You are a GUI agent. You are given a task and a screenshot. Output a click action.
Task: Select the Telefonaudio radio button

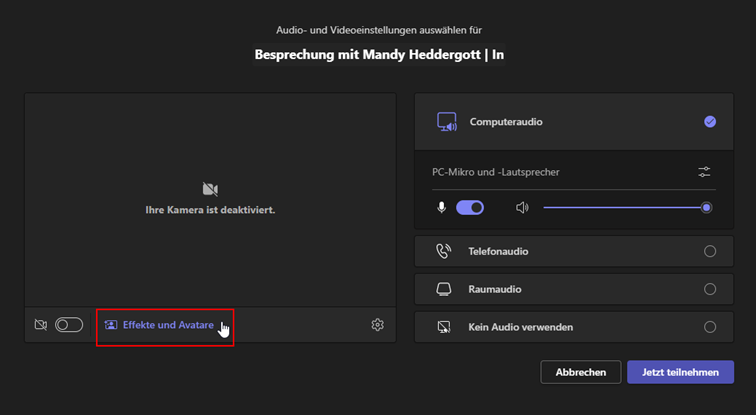pos(710,251)
